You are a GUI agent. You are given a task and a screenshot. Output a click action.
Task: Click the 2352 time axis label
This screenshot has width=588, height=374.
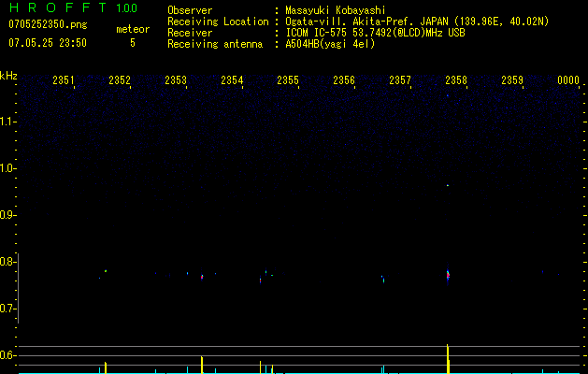point(120,79)
